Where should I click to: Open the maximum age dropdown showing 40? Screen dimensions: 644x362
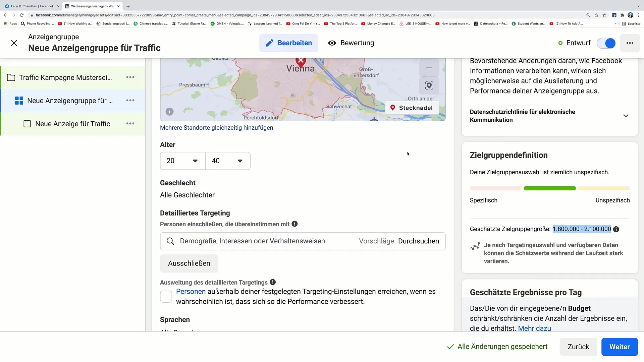[x=228, y=161]
